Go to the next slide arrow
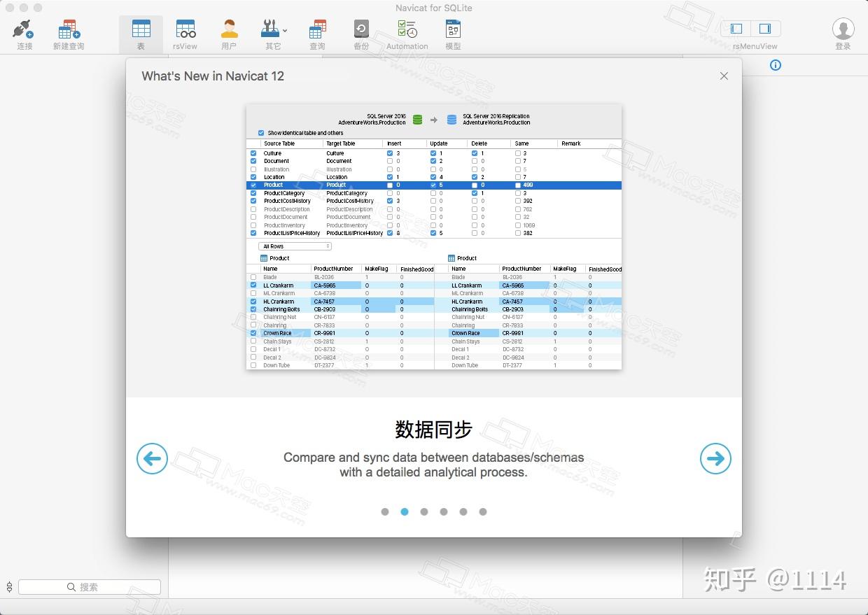The height and width of the screenshot is (615, 868). tap(715, 458)
